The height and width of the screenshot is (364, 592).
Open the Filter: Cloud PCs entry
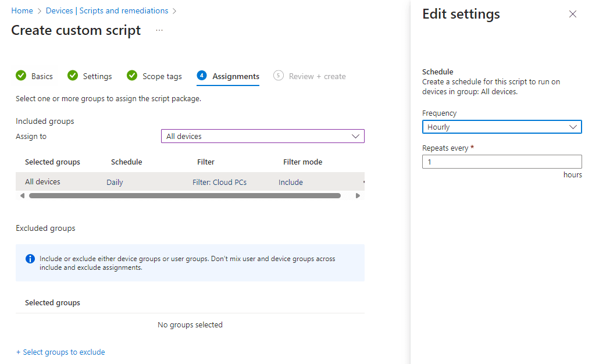pyautogui.click(x=219, y=182)
